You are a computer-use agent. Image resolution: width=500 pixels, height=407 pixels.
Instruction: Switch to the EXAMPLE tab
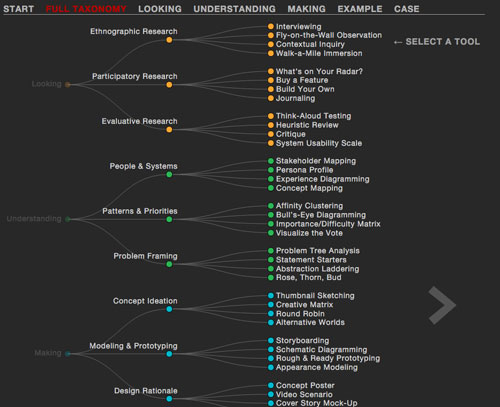(360, 9)
